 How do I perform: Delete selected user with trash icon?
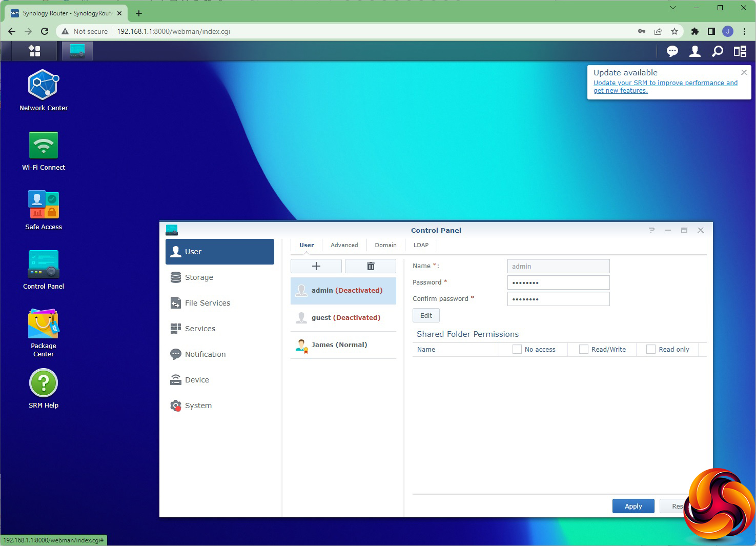click(371, 266)
